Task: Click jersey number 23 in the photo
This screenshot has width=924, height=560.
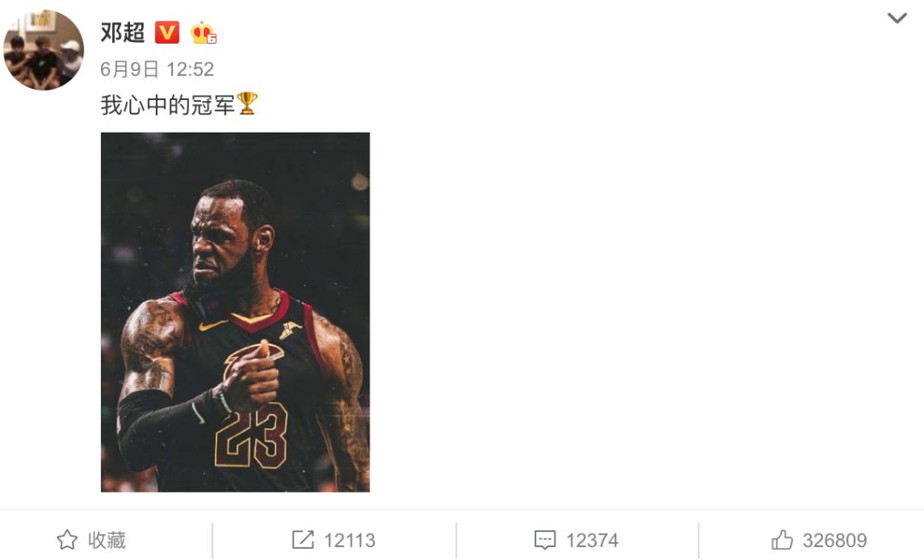Action: point(252,436)
